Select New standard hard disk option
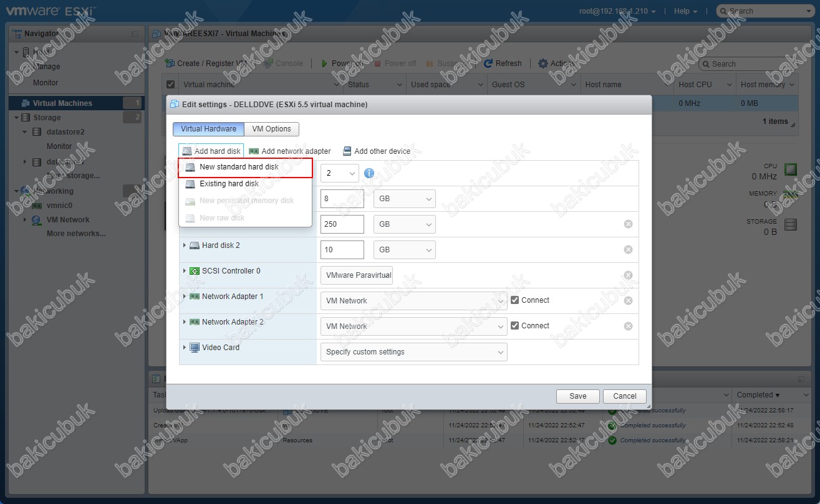The image size is (820, 504). click(245, 167)
